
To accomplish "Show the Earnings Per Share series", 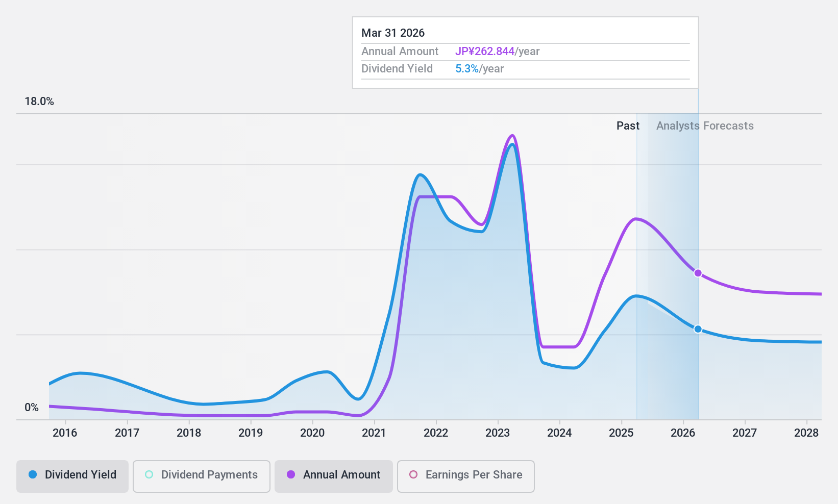I will [465, 476].
